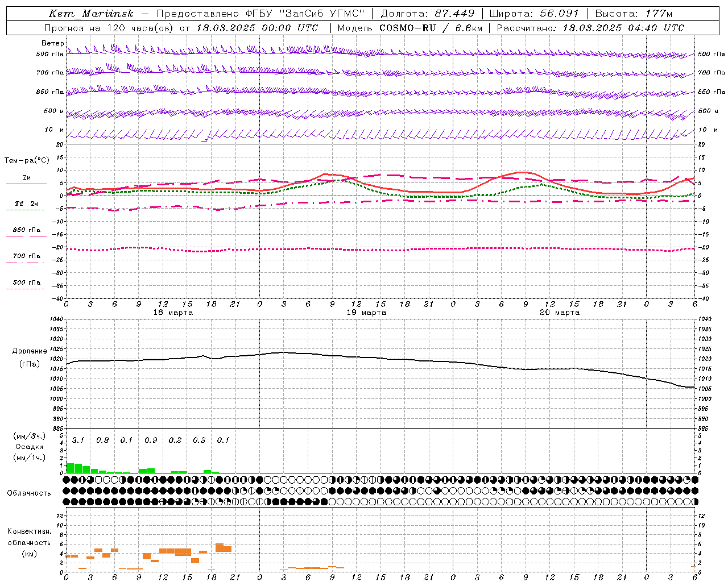Select the Широта: 56.091 header value
The width and height of the screenshot is (728, 582).
click(534, 14)
